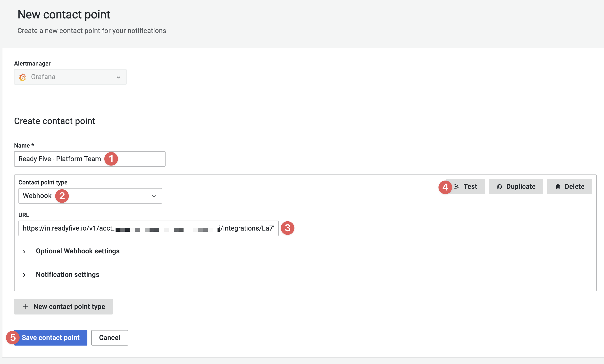This screenshot has height=364, width=604.
Task: Click the Cancel button
Action: tap(109, 338)
